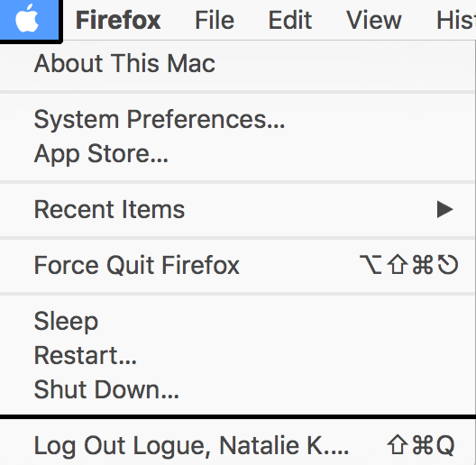Image resolution: width=476 pixels, height=465 pixels.
Task: Expand the Recent Items entry
Action: [109, 209]
